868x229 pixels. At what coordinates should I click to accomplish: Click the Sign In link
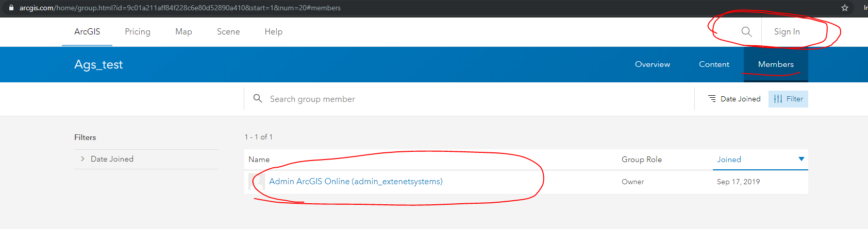[x=787, y=32]
